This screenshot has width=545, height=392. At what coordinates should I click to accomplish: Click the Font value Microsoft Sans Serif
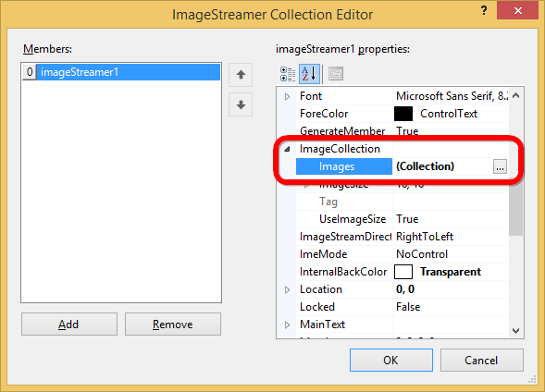tap(452, 96)
